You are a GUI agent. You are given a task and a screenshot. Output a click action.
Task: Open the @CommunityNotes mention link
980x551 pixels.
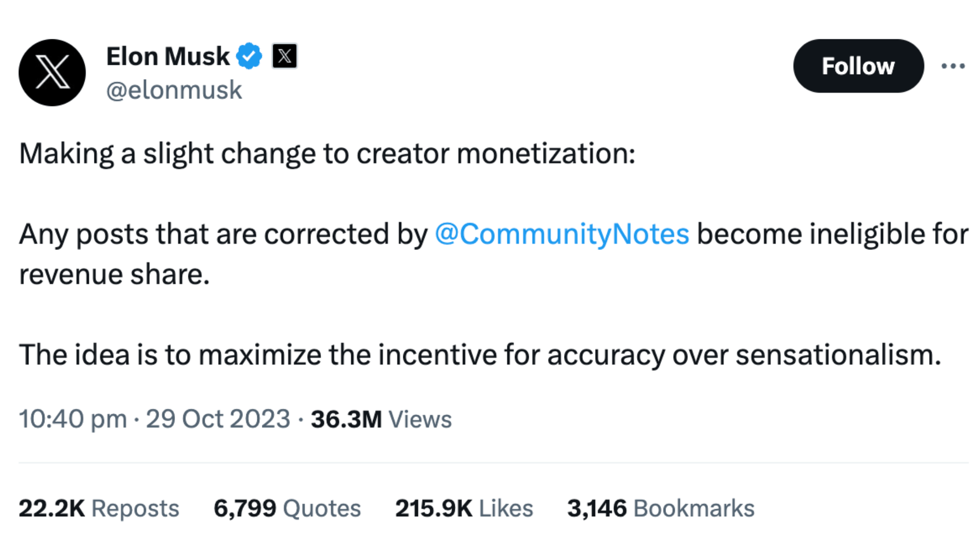point(561,234)
